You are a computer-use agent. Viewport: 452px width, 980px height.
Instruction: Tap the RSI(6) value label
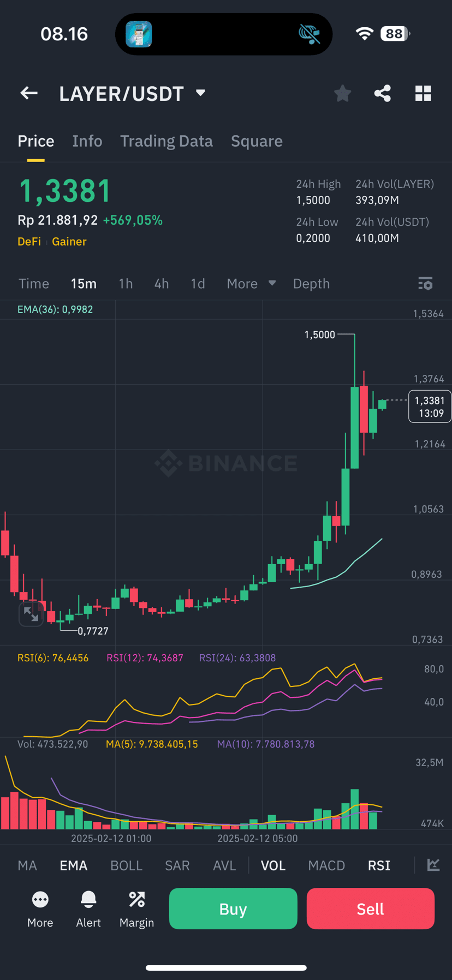coord(53,658)
